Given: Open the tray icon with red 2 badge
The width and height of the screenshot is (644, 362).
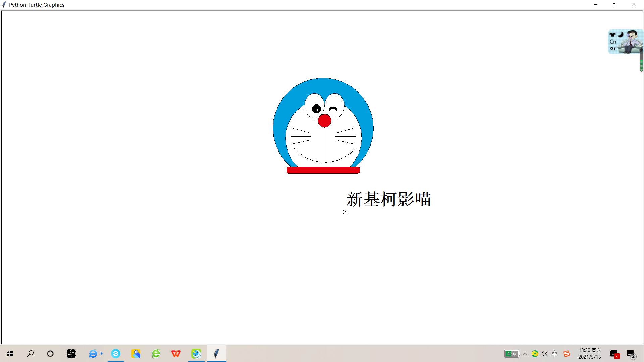Looking at the screenshot, I should click(614, 354).
